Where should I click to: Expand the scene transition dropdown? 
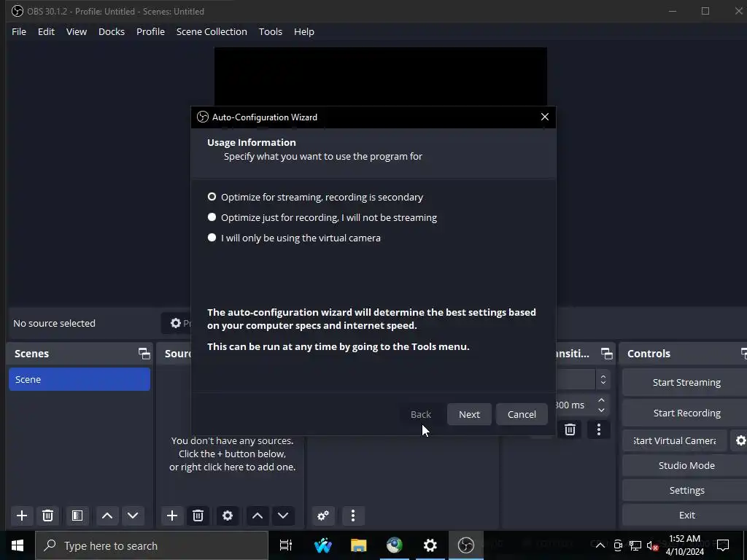pyautogui.click(x=603, y=379)
